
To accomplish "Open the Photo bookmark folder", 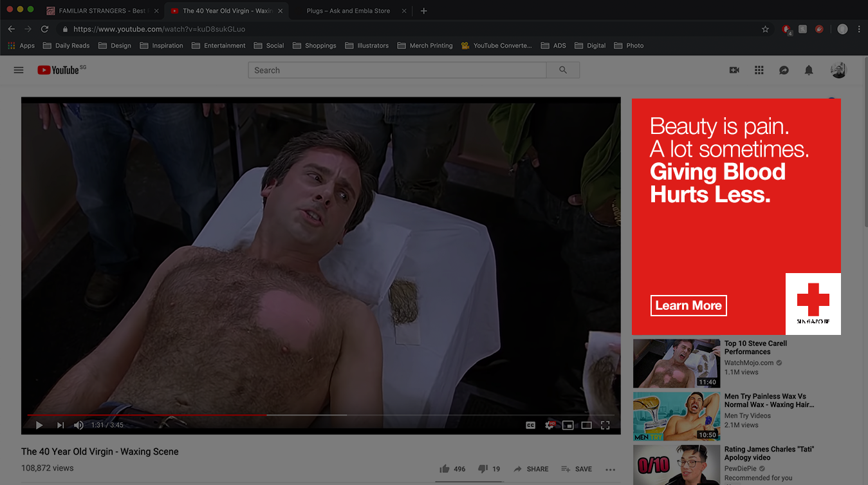I will pos(629,46).
